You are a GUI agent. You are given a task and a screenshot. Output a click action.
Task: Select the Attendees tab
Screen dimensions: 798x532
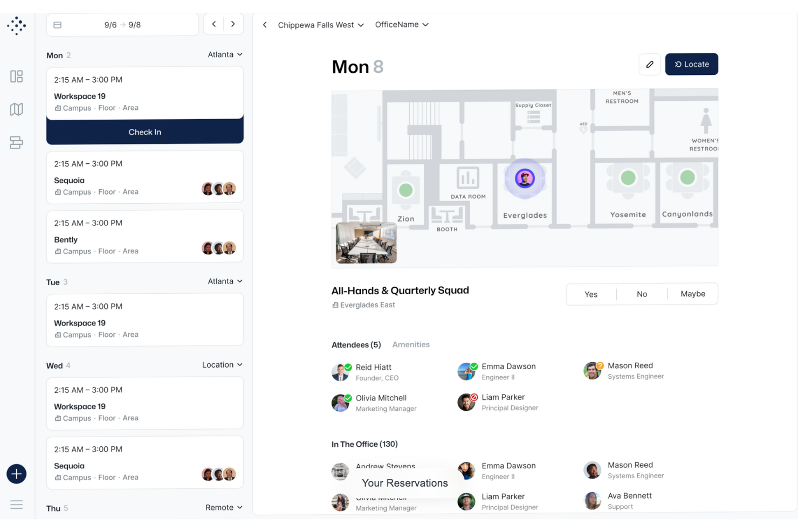(x=356, y=344)
